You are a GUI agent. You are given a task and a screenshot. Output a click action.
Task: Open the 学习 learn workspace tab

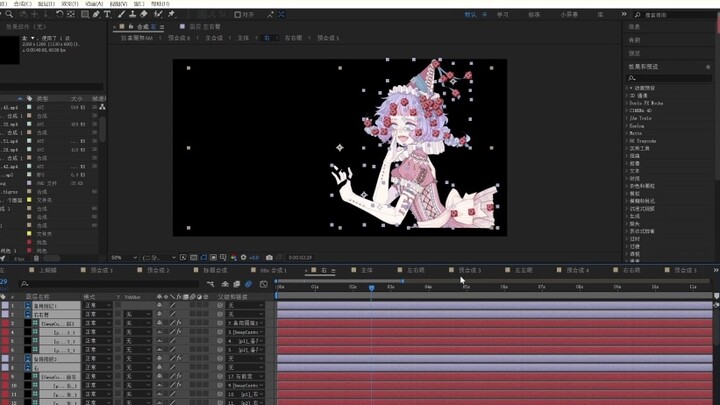[502, 15]
